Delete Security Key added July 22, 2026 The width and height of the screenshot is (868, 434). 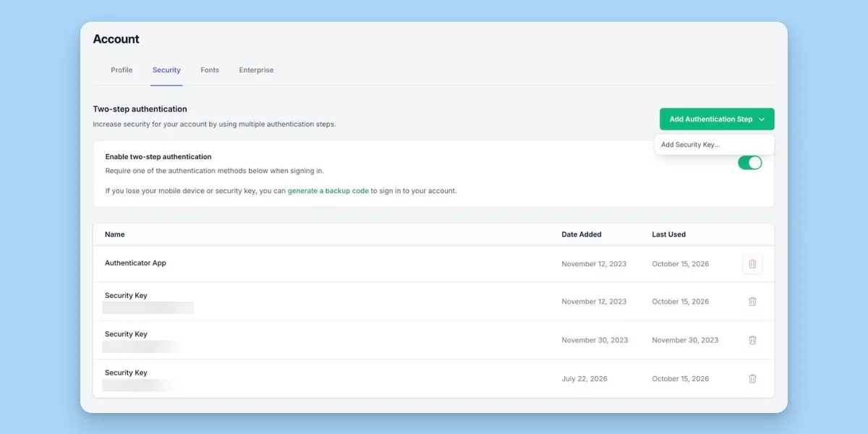(x=752, y=378)
